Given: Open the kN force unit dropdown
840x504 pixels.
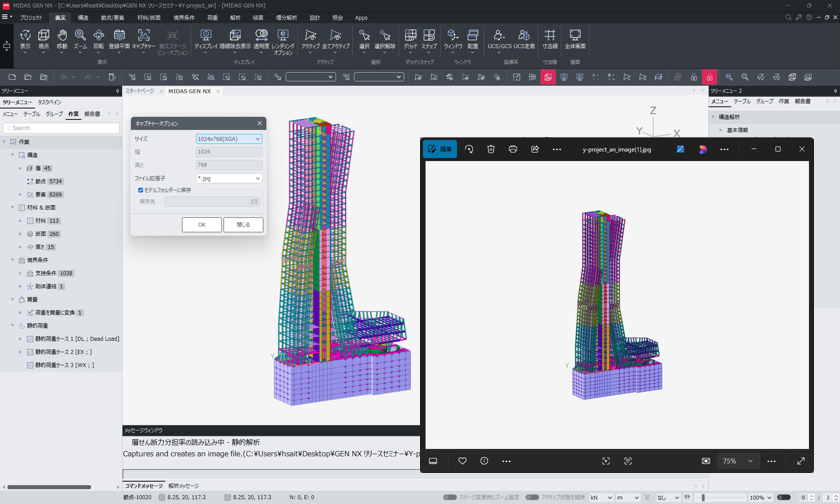Looking at the screenshot, I should click(601, 498).
